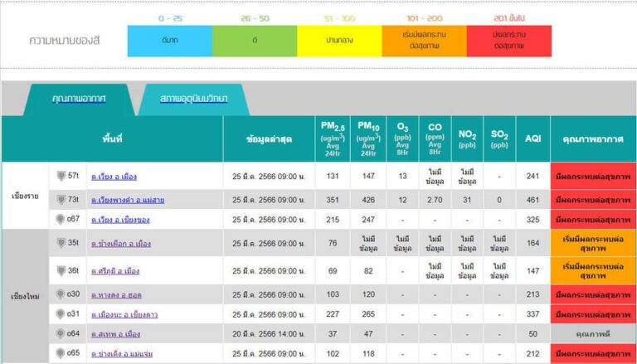Click the red 201+ legend color box
The image size is (637, 364).
(x=509, y=41)
